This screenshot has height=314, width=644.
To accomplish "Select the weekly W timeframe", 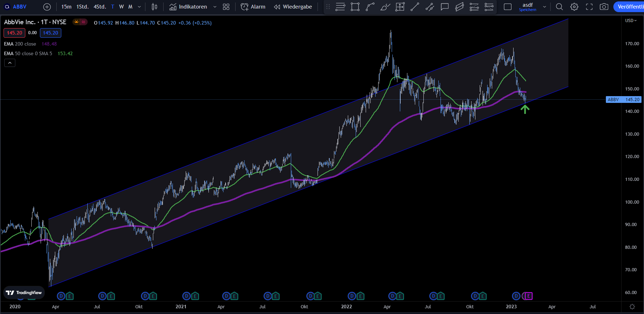I will (122, 7).
